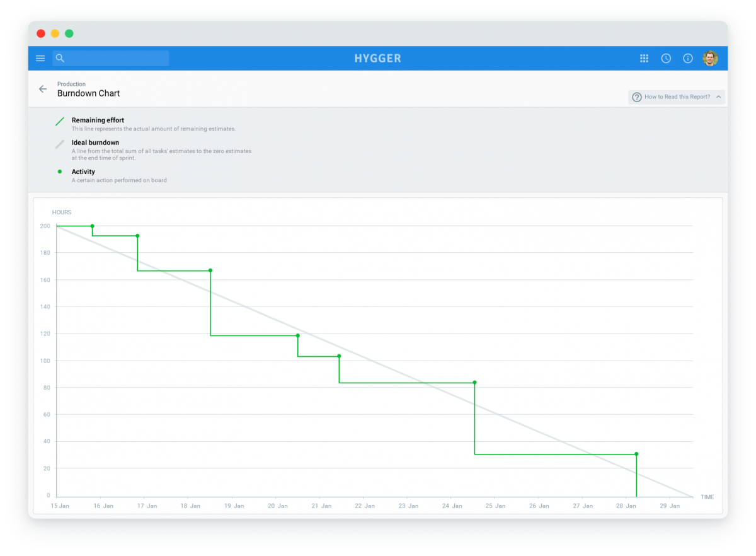Click the 29 Jan axis label
This screenshot has width=756, height=556.
pyautogui.click(x=670, y=506)
